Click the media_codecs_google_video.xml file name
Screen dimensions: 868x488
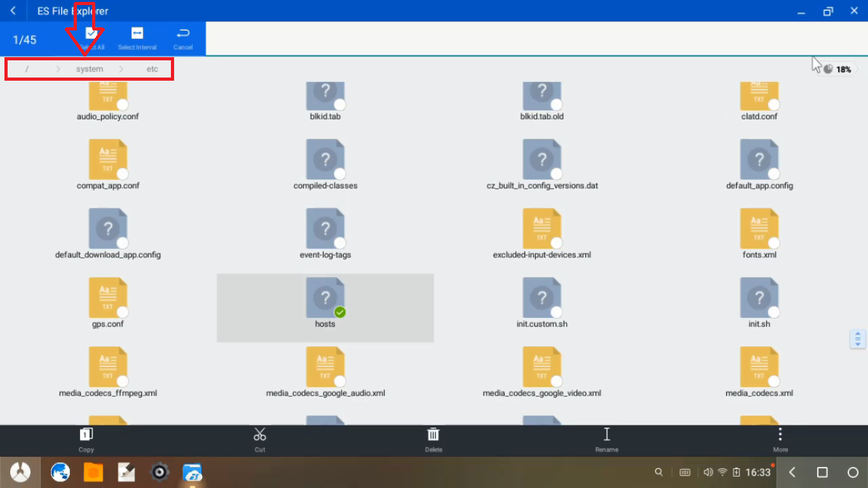542,393
